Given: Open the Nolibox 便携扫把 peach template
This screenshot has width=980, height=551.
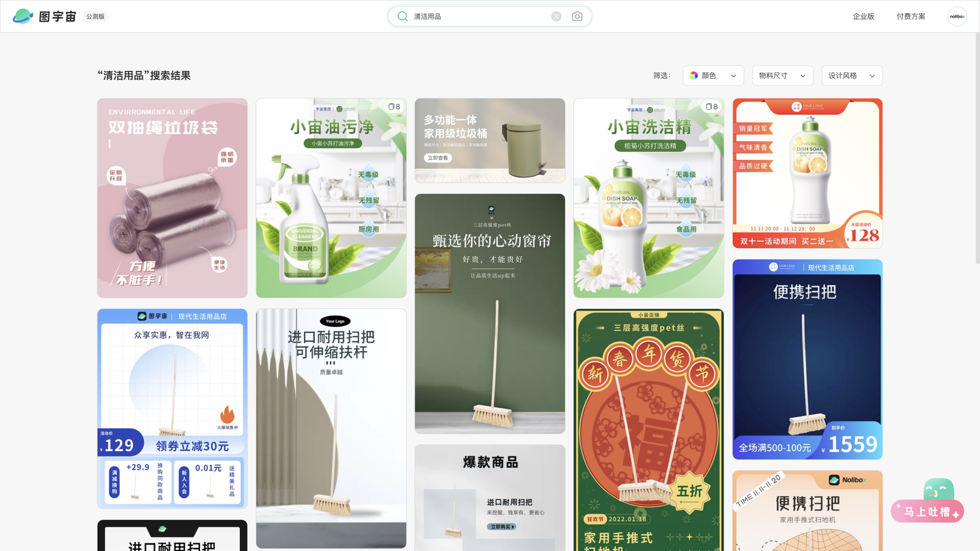Looking at the screenshot, I should coord(808,511).
